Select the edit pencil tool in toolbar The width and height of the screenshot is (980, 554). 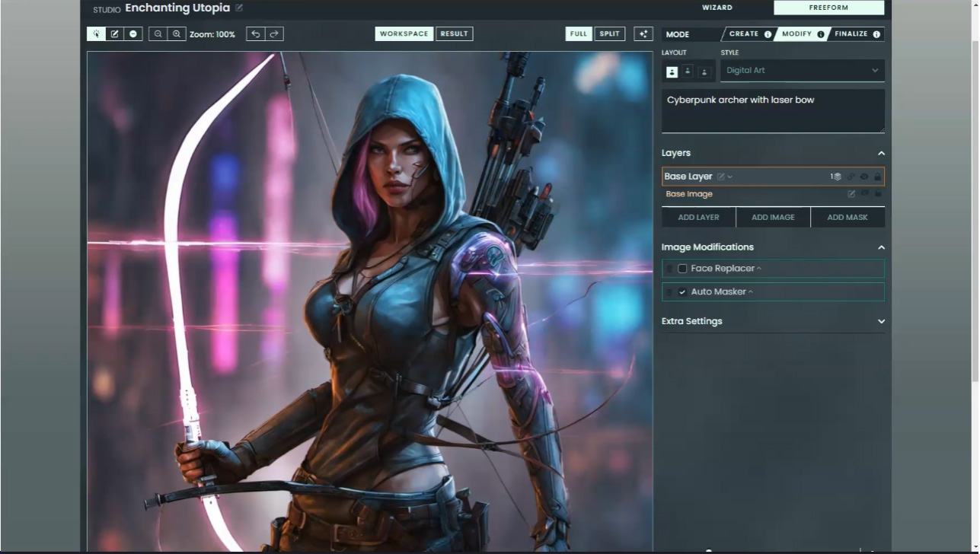pos(114,34)
